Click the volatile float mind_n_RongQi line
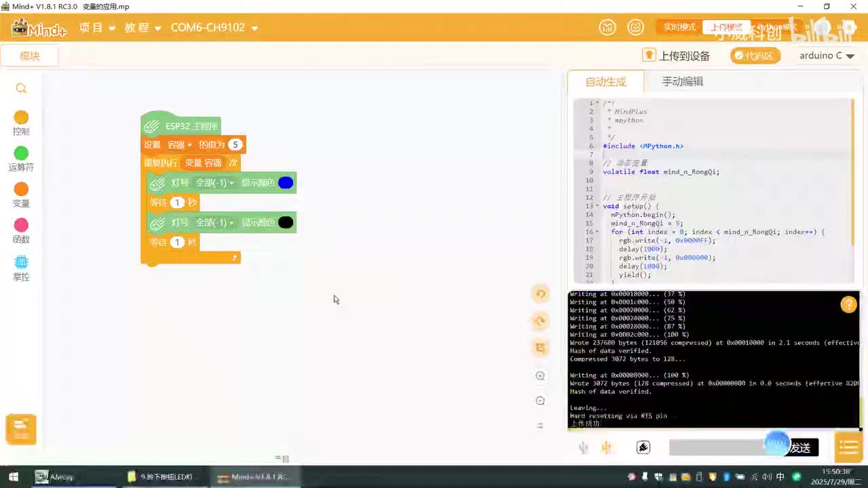The height and width of the screenshot is (488, 868). pyautogui.click(x=661, y=171)
